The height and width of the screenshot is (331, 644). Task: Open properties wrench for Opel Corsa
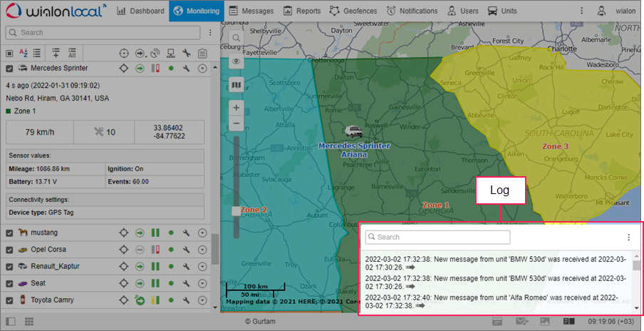pyautogui.click(x=187, y=250)
